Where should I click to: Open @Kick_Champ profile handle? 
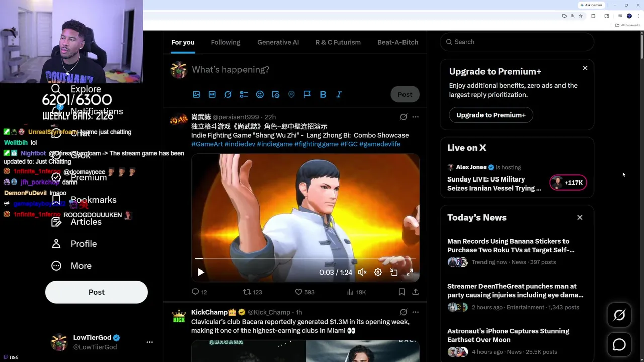pos(269,312)
